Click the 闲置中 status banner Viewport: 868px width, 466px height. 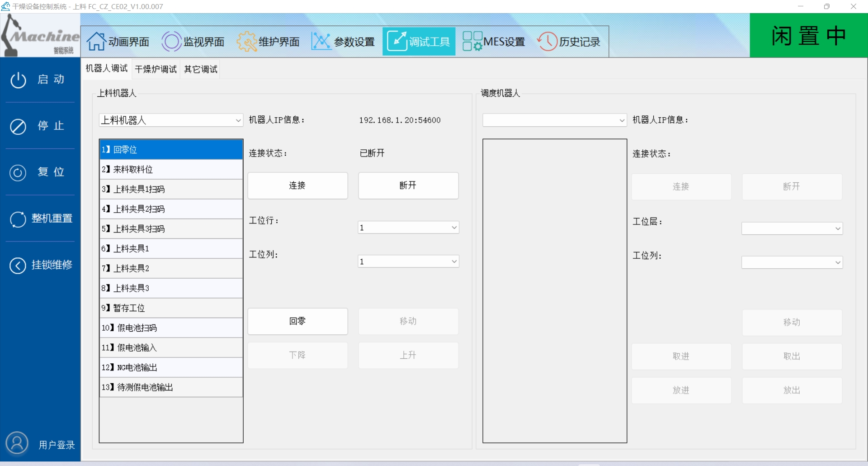[809, 35]
